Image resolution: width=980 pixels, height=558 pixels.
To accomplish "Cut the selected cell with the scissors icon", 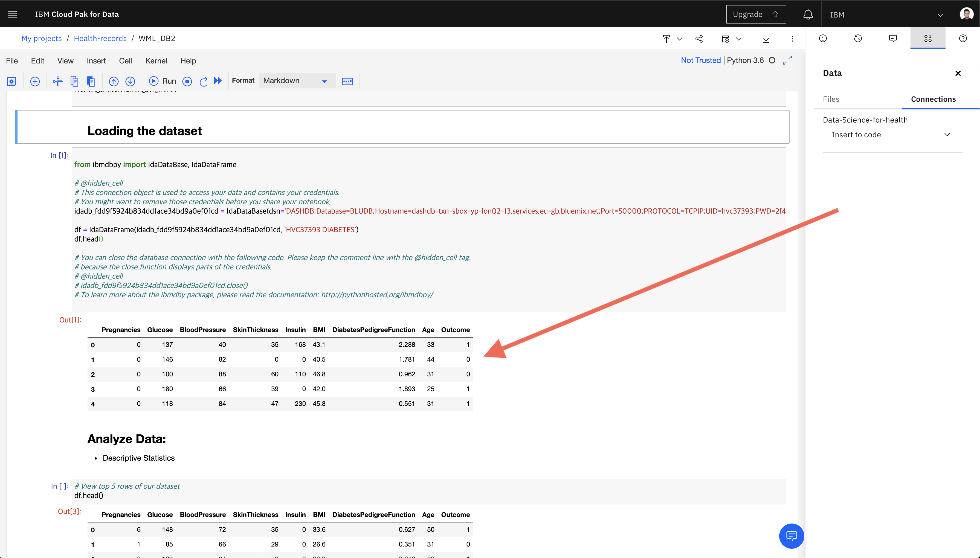I will [x=57, y=81].
